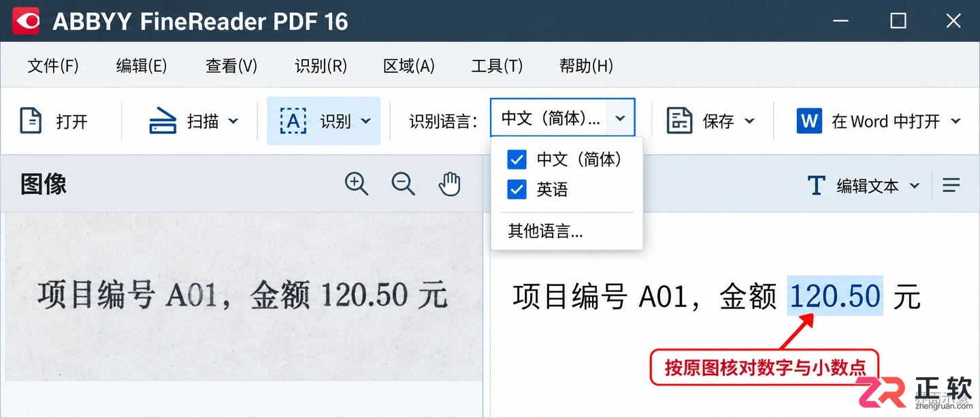This screenshot has height=418, width=980.
Task: Click the recognized text A01
Action: (663, 298)
